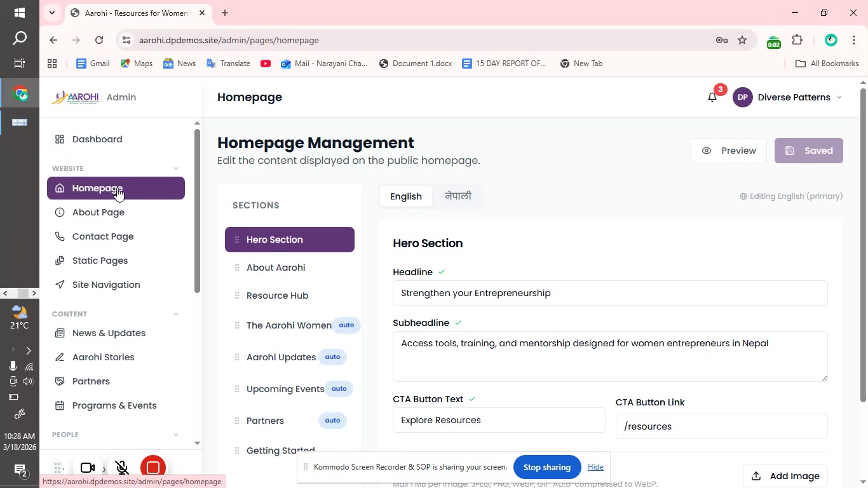Open the notifications bell icon

[x=712, y=97]
